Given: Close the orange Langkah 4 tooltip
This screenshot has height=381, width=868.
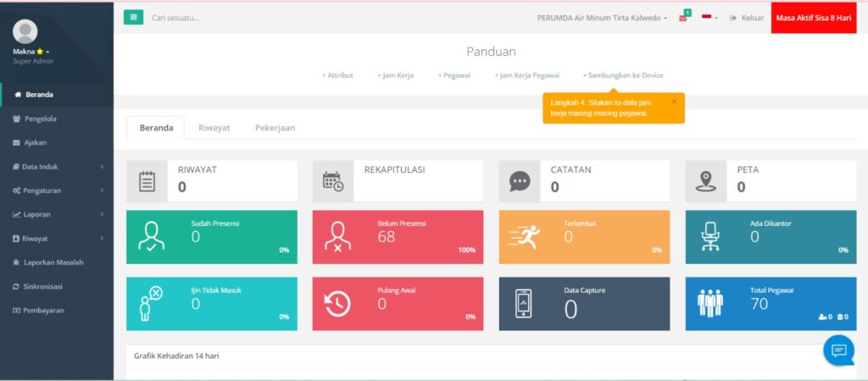Looking at the screenshot, I should point(674,102).
